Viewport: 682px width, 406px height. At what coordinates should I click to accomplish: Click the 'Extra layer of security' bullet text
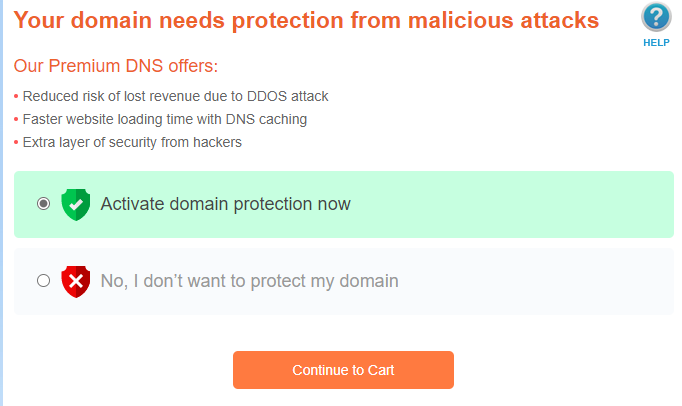click(132, 142)
